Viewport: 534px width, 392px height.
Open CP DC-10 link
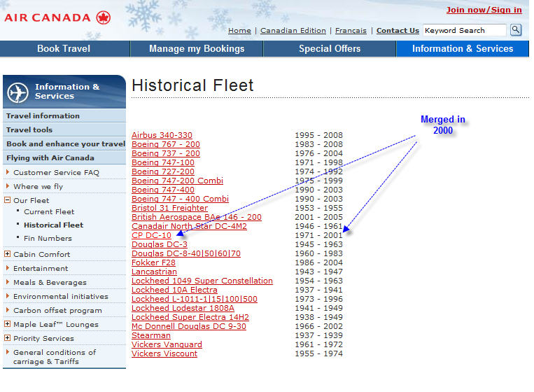coord(151,235)
